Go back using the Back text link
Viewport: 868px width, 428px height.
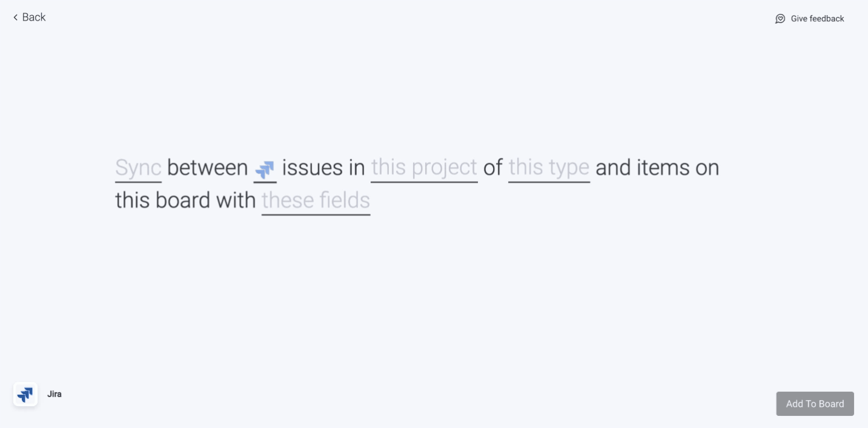(34, 18)
